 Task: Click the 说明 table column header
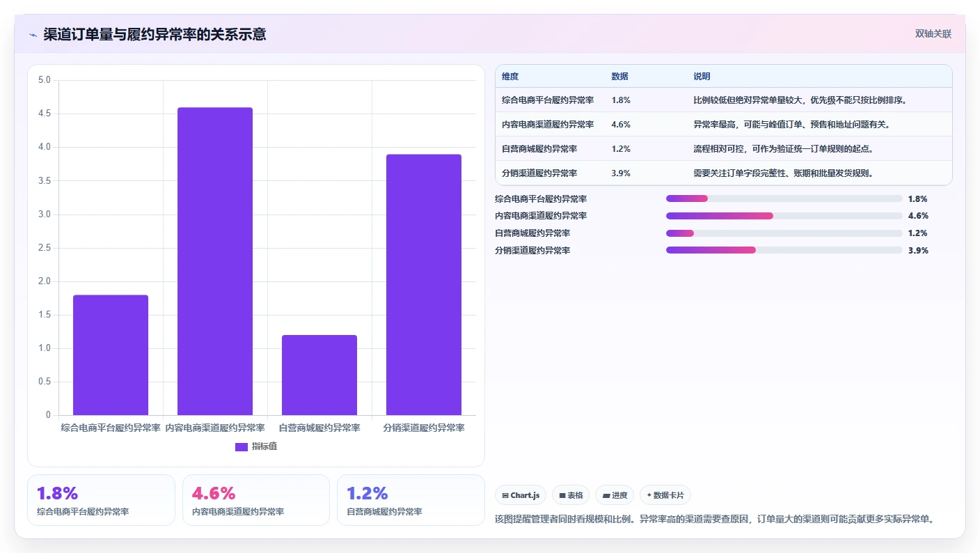(x=702, y=76)
